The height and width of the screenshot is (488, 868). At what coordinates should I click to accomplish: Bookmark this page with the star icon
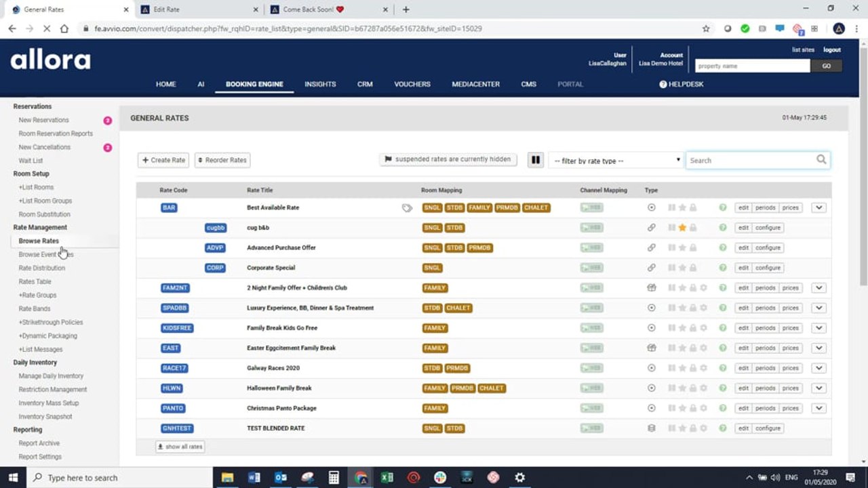pyautogui.click(x=706, y=29)
